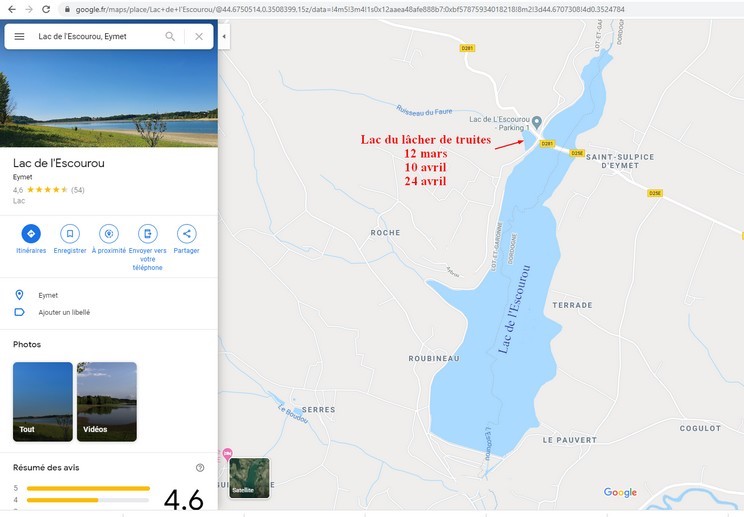Viewport: 744px width, 517px height.
Task: Click the 54 reviews link
Action: [77, 190]
